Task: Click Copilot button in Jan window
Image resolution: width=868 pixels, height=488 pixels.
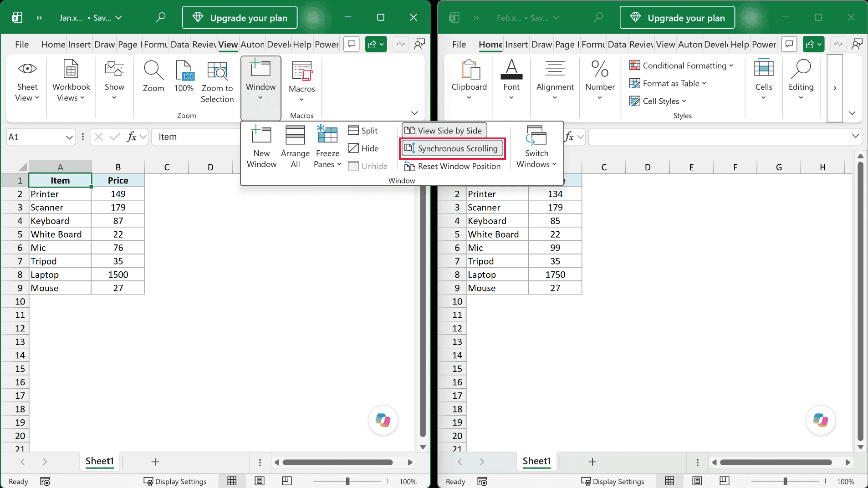Action: [383, 420]
